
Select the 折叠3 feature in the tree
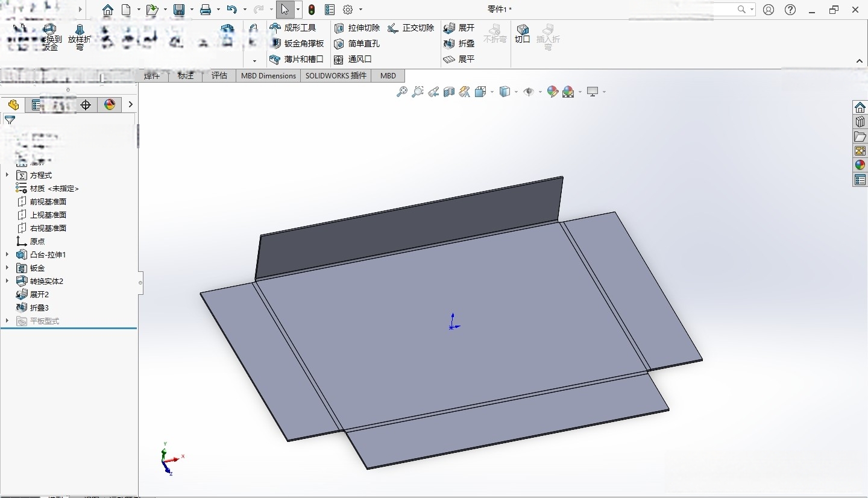[x=33, y=307]
